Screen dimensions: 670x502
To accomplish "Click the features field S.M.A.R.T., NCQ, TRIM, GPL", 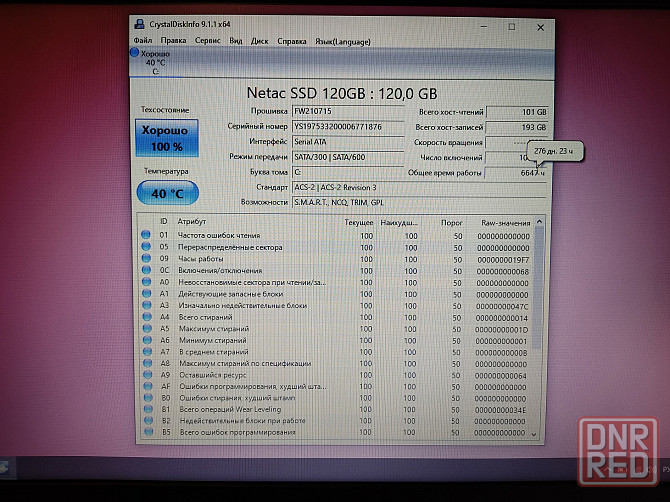I will [419, 203].
